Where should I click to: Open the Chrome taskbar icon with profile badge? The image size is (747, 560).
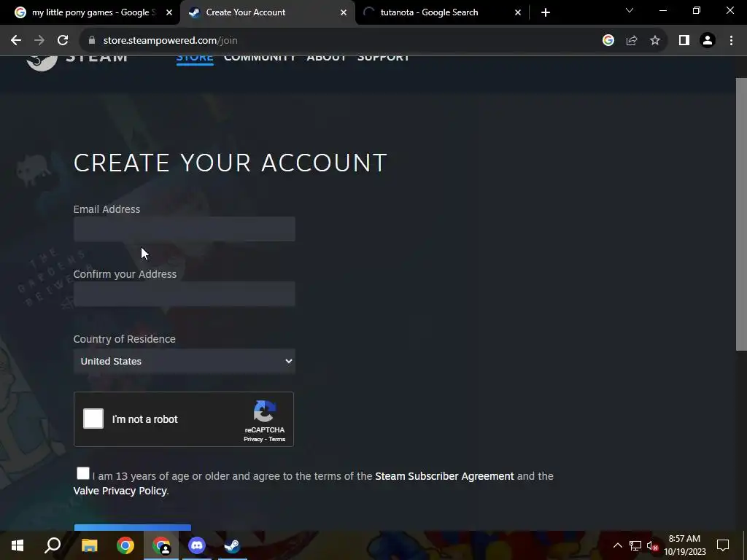tap(161, 545)
